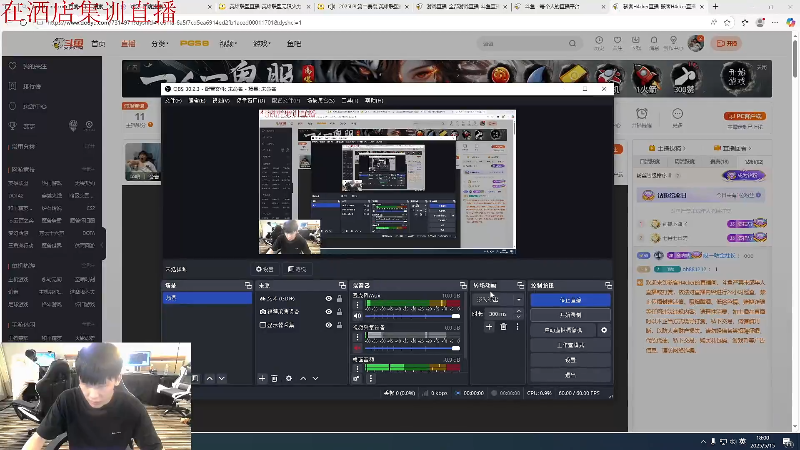Click the Douyu search magnifier icon
800x450 pixels.
tap(572, 44)
